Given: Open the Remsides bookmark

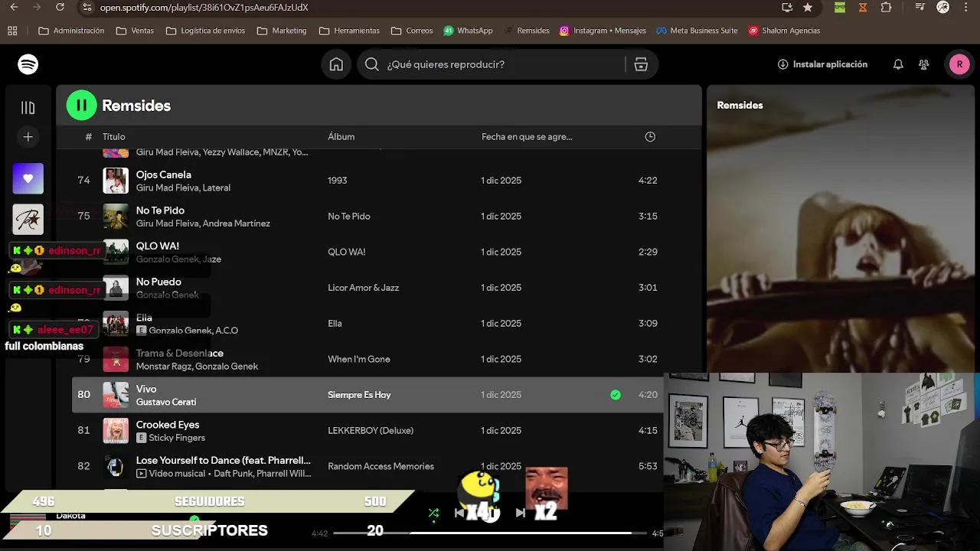Looking at the screenshot, I should point(526,31).
